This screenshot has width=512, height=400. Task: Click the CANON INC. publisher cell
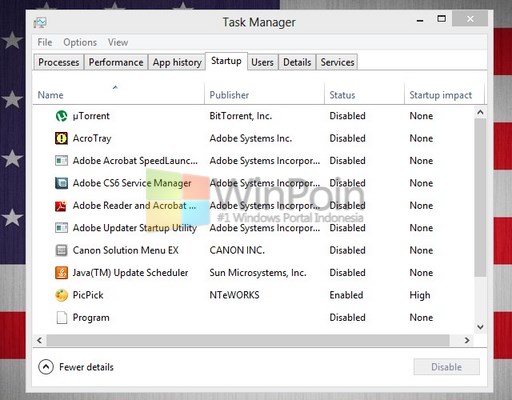(x=237, y=250)
